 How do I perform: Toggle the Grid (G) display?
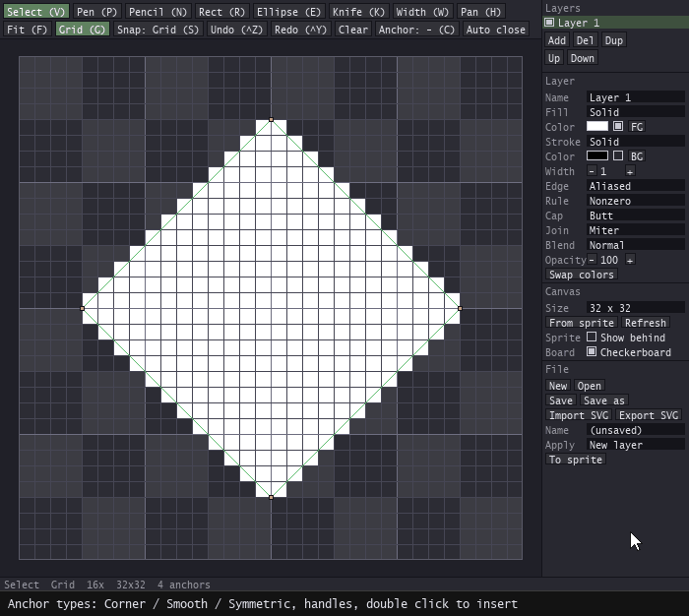click(x=82, y=30)
